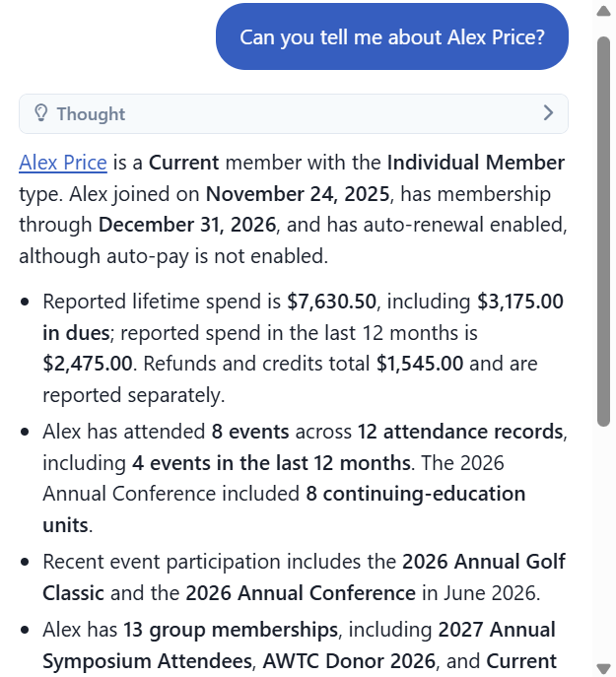Click the scrollbar down arrow
This screenshot has height=677, width=616.
603,667
